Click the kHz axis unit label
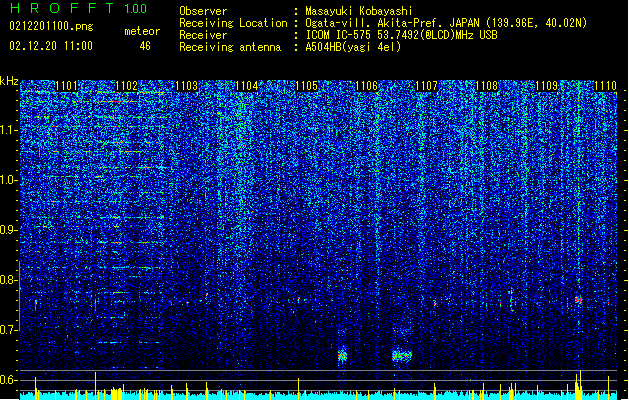629x400 pixels. point(9,81)
